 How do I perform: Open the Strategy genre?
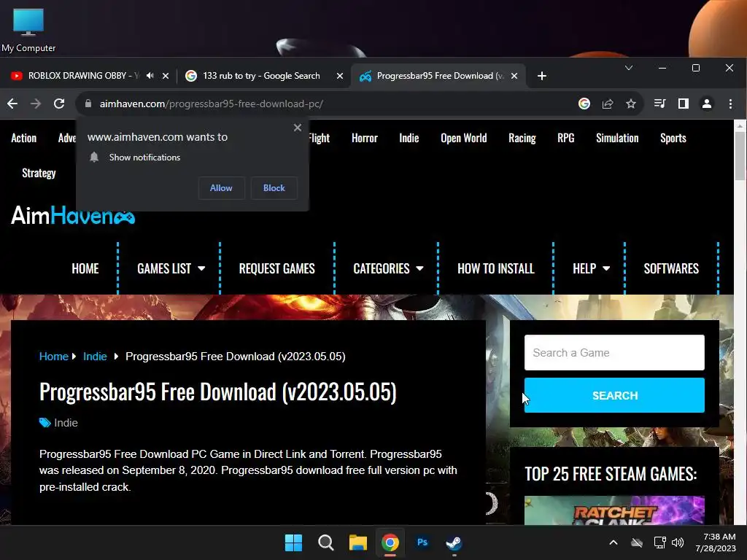pyautogui.click(x=39, y=173)
